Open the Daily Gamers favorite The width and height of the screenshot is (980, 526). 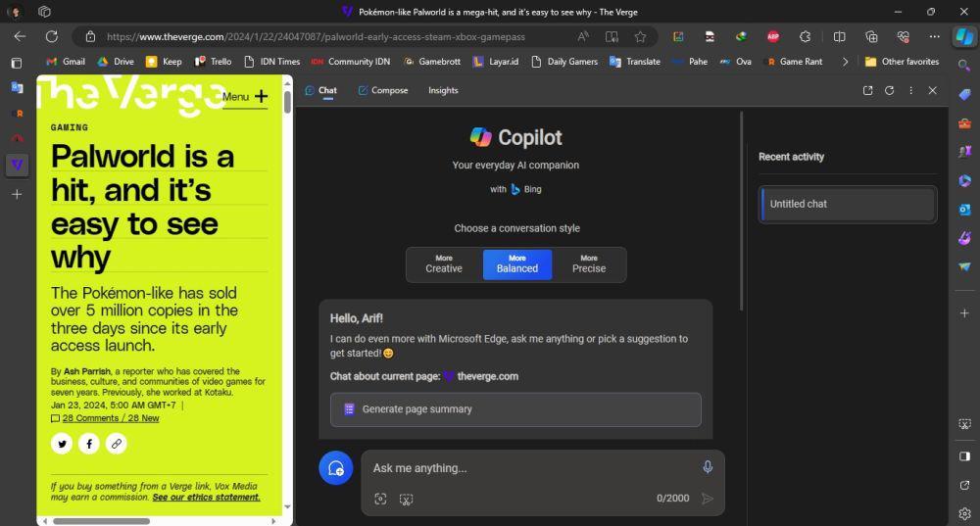click(564, 62)
